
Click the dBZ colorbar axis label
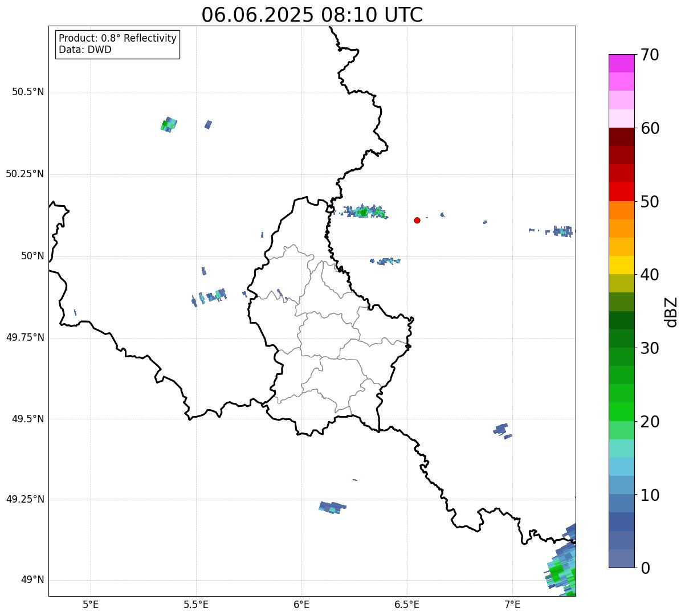pos(672,312)
